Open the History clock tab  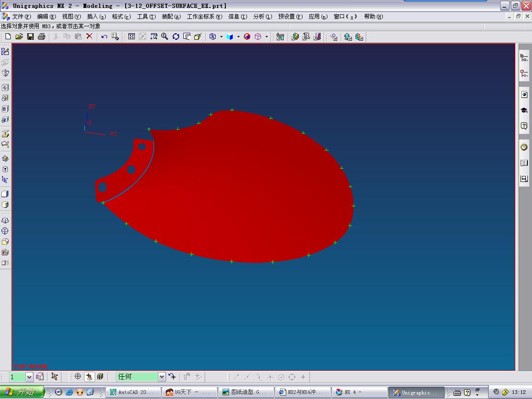pyautogui.click(x=524, y=147)
